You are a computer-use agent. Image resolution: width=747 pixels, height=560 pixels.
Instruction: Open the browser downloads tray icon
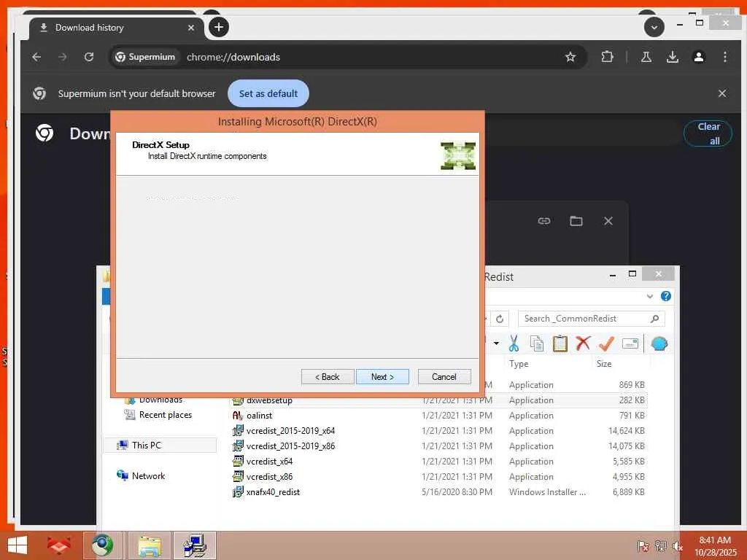[x=672, y=57]
